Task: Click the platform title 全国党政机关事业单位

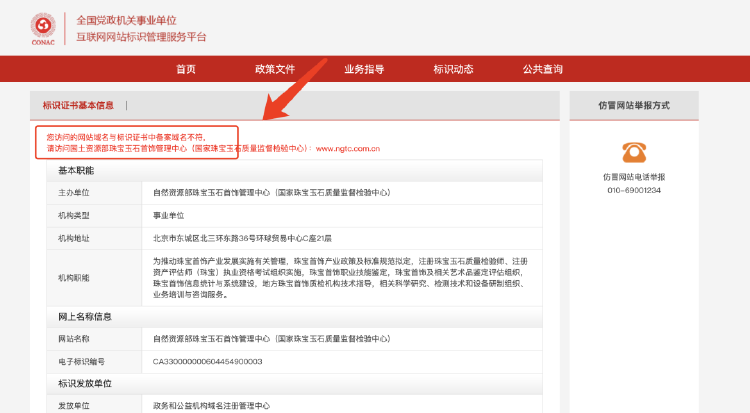Action: pos(127,21)
